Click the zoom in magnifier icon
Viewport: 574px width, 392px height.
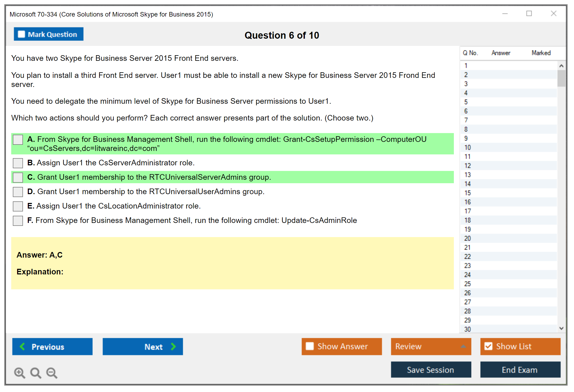19,373
